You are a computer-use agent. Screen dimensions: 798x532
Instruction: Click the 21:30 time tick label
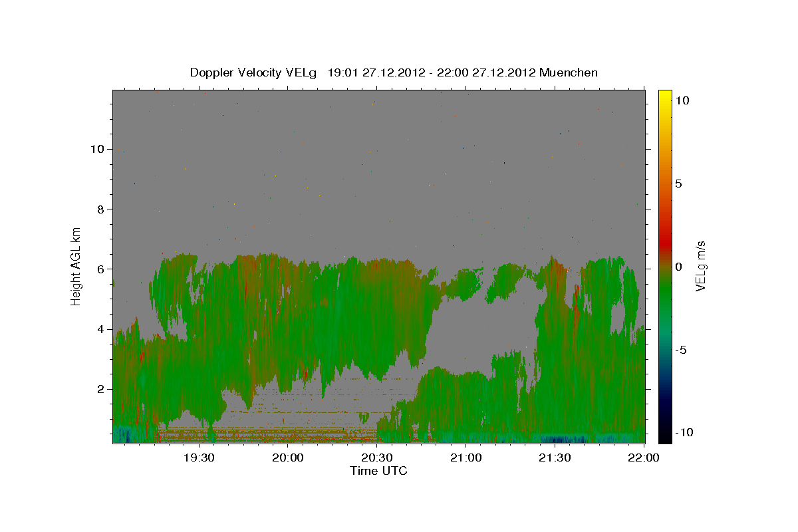tap(555, 458)
